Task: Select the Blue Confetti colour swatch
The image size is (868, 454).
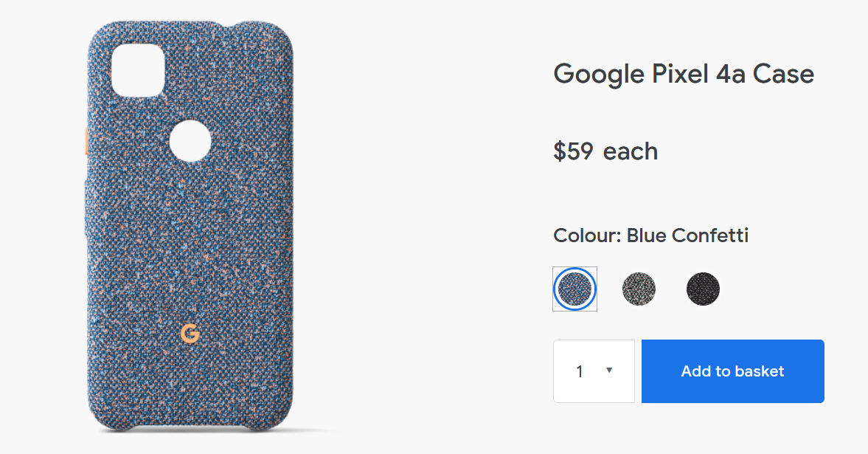Action: 574,289
